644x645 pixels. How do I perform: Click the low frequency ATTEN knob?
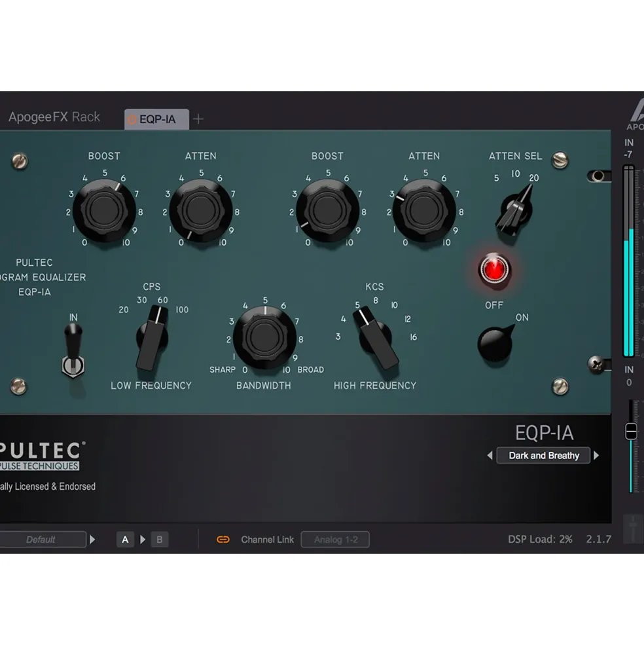coord(201,210)
